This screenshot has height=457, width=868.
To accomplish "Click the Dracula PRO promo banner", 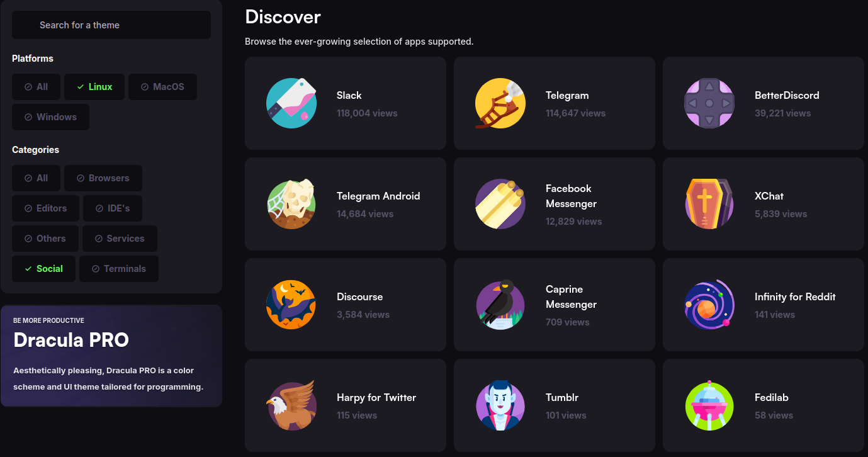I will click(111, 356).
